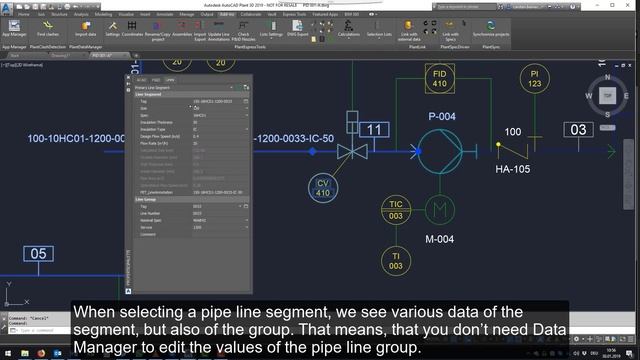This screenshot has height=360, width=640.
Task: Open the Nominal Spec dropdown in Line Group
Action: (x=247, y=220)
